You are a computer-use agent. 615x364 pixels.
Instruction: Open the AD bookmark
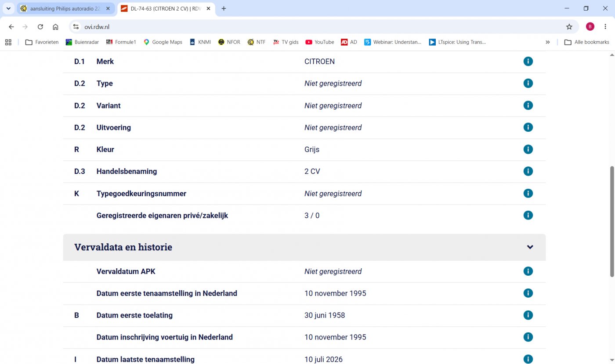349,42
